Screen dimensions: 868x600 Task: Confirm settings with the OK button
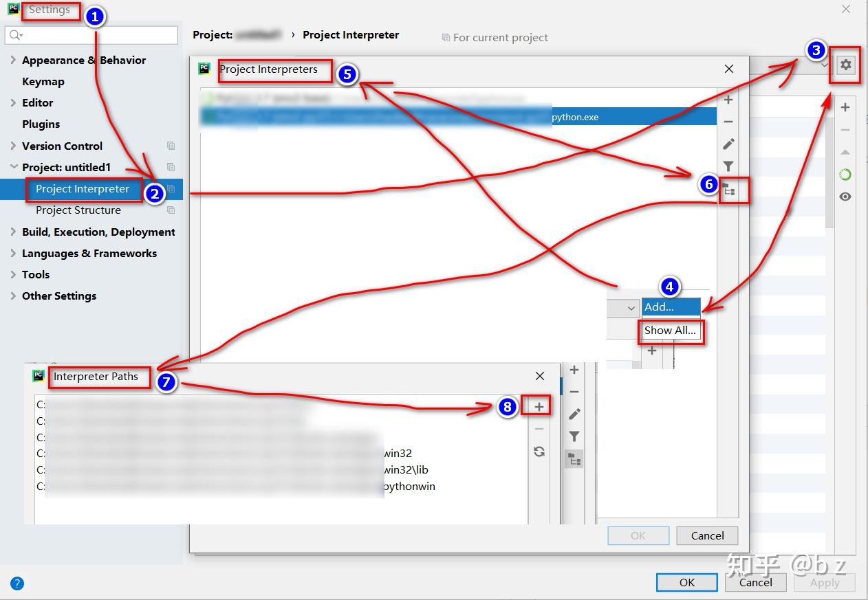point(686,581)
